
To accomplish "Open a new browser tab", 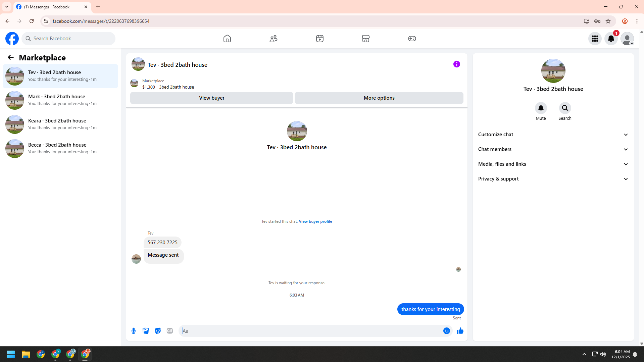I will click(x=98, y=7).
